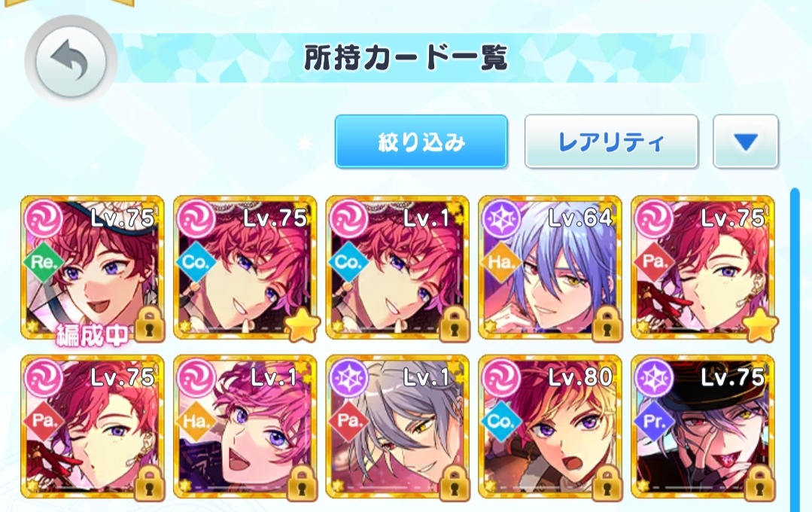Toggle star favorite on first-row Lv.75 Pa. card
Image resolution: width=812 pixels, height=512 pixels.
(x=759, y=325)
